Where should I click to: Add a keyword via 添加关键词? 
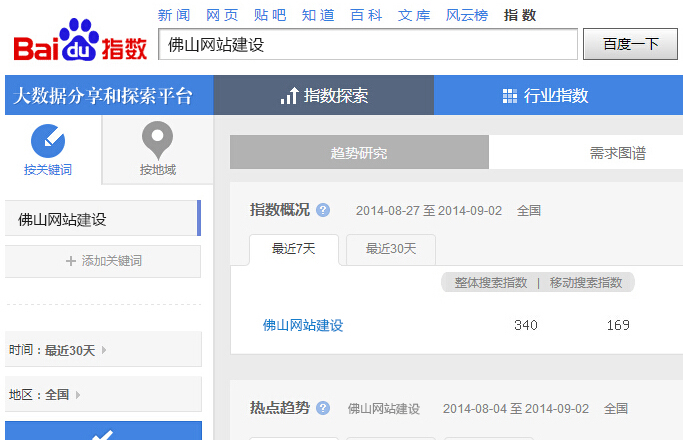[x=103, y=261]
